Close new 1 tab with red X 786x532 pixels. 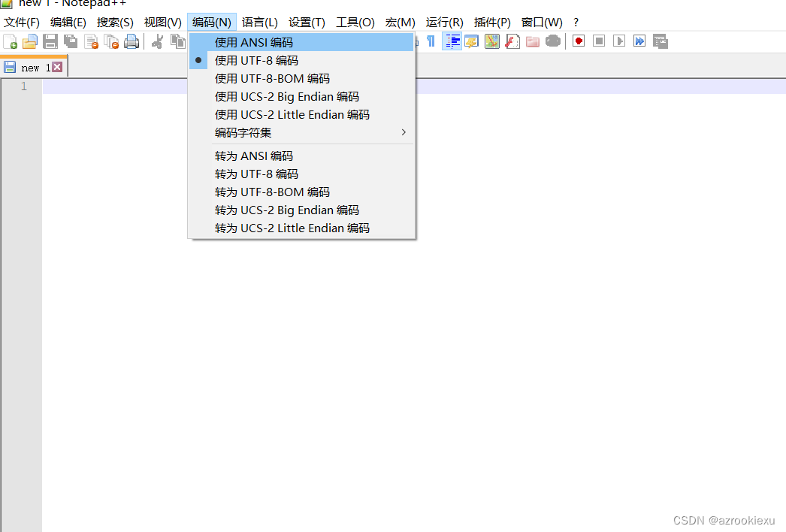point(58,67)
